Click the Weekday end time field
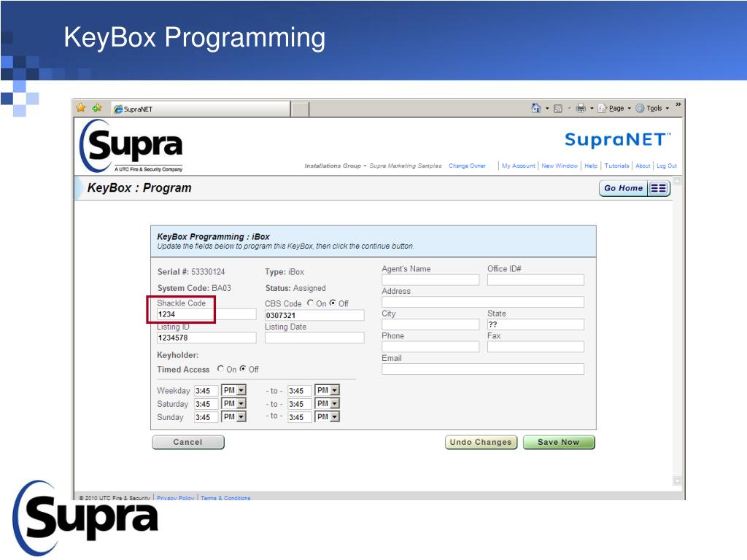 tap(300, 391)
